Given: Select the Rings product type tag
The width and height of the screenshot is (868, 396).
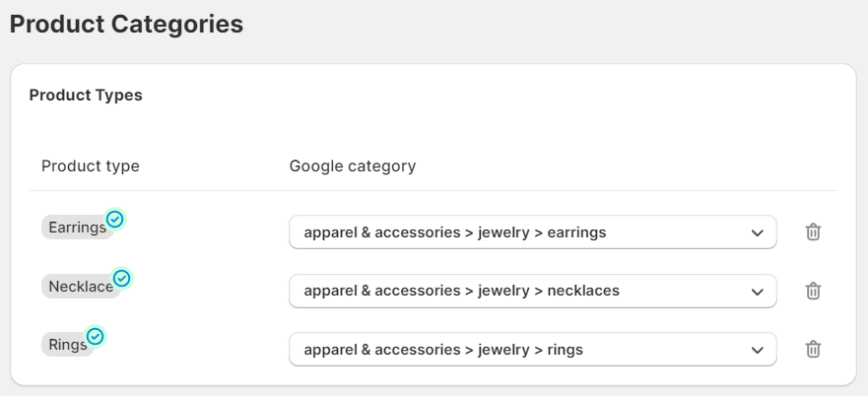Looking at the screenshot, I should [x=68, y=345].
